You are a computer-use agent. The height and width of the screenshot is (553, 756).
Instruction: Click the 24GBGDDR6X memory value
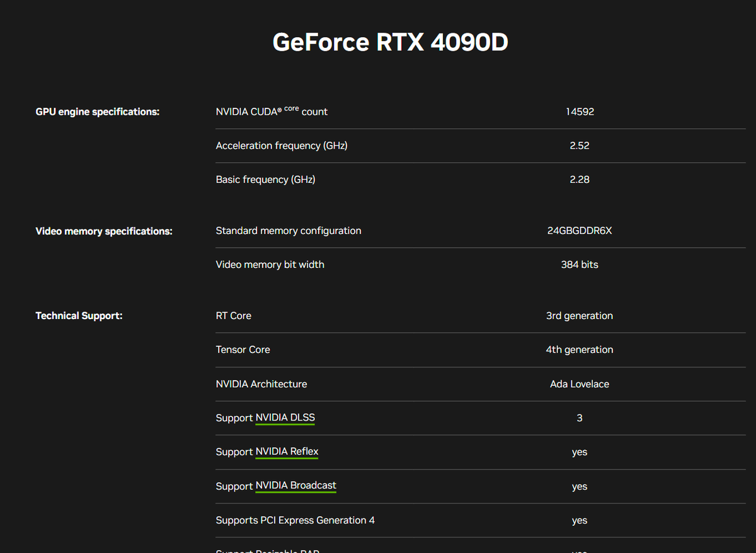[x=579, y=230]
